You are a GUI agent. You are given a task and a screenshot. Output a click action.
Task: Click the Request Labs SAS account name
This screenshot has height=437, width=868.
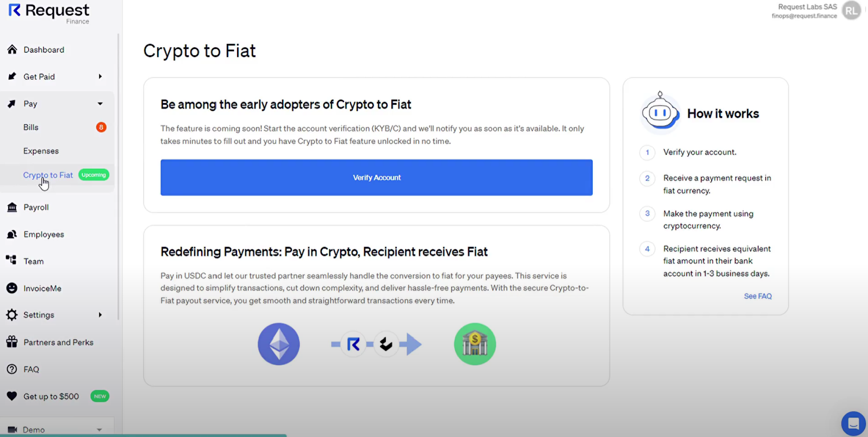tap(807, 7)
